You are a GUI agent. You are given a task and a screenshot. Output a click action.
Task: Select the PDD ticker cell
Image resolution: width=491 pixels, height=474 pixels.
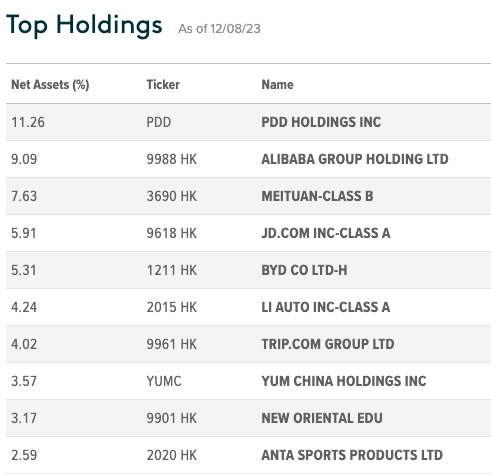159,122
